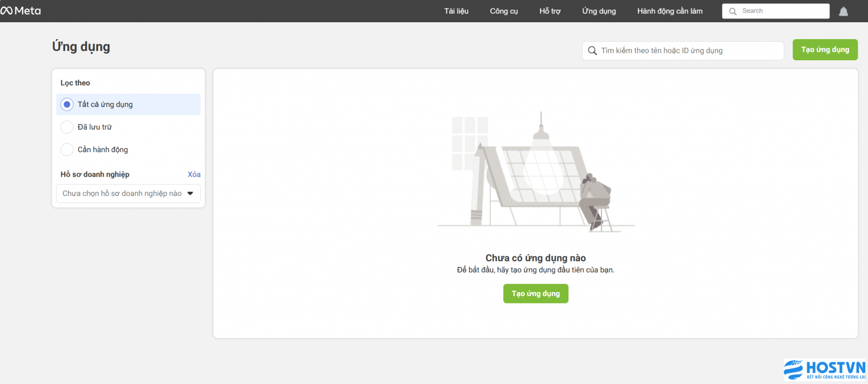The width and height of the screenshot is (868, 384).
Task: Click the Meta logo
Action: point(21,11)
